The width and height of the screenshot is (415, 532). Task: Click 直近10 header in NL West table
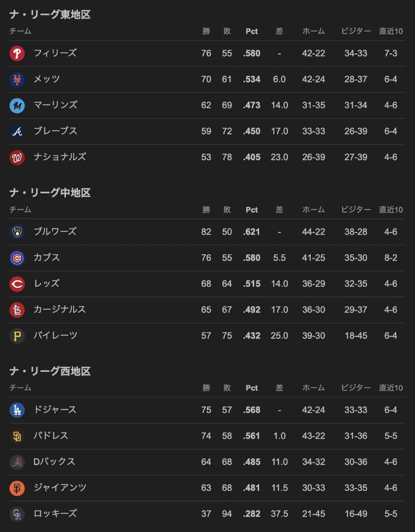pos(391,388)
